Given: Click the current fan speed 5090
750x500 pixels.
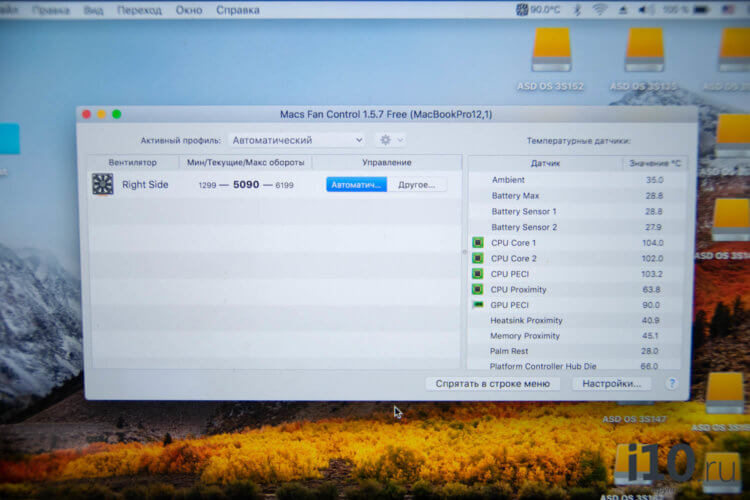Looking at the screenshot, I should point(246,185).
